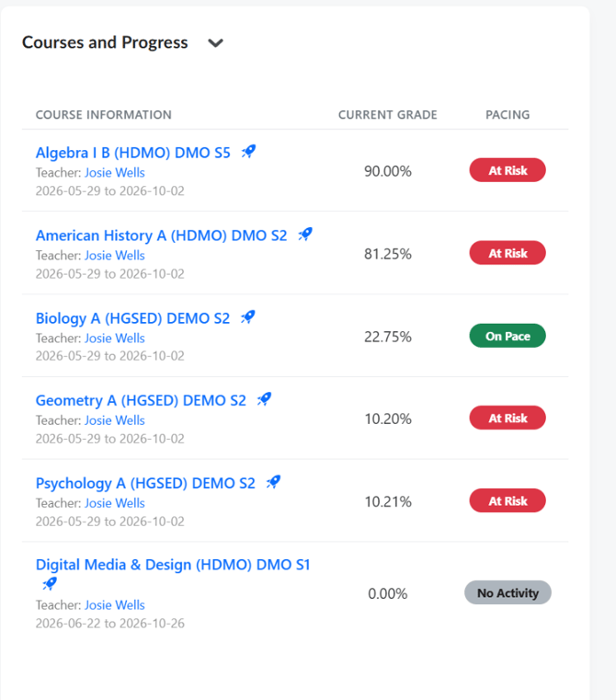Image resolution: width=616 pixels, height=700 pixels.
Task: Open Digital Media & Design (HDMO) DMO S1
Action: point(173,565)
